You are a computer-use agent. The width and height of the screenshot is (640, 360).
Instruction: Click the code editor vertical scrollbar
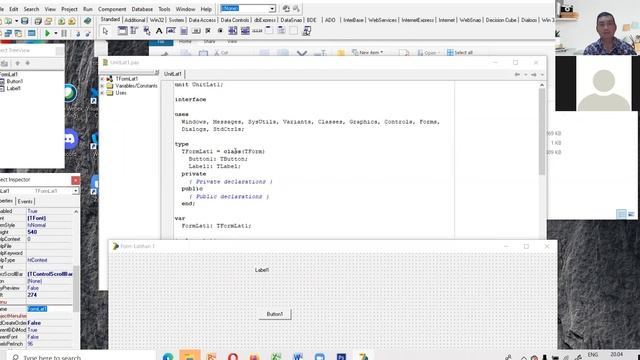[542, 131]
